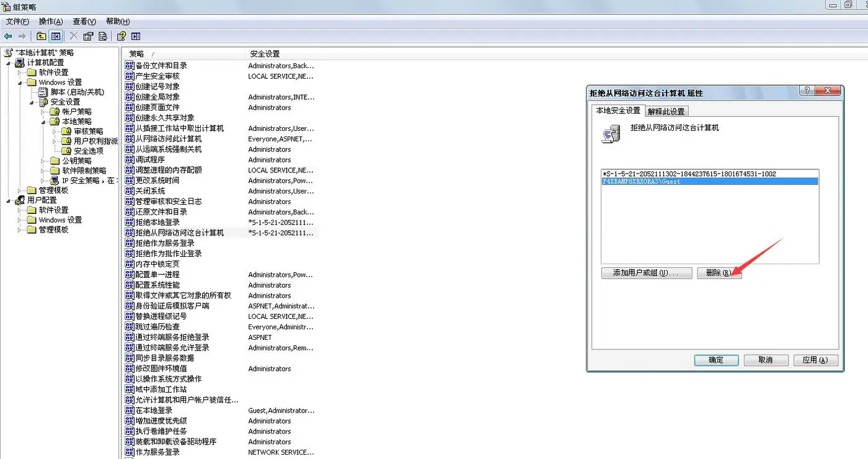
Task: Click the Up one level folder icon
Action: 42,37
